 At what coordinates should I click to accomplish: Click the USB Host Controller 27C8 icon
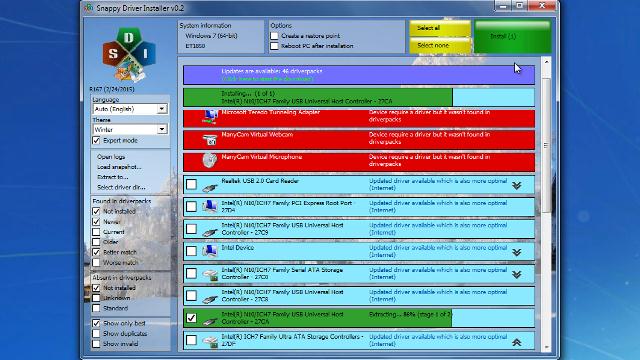pos(210,299)
